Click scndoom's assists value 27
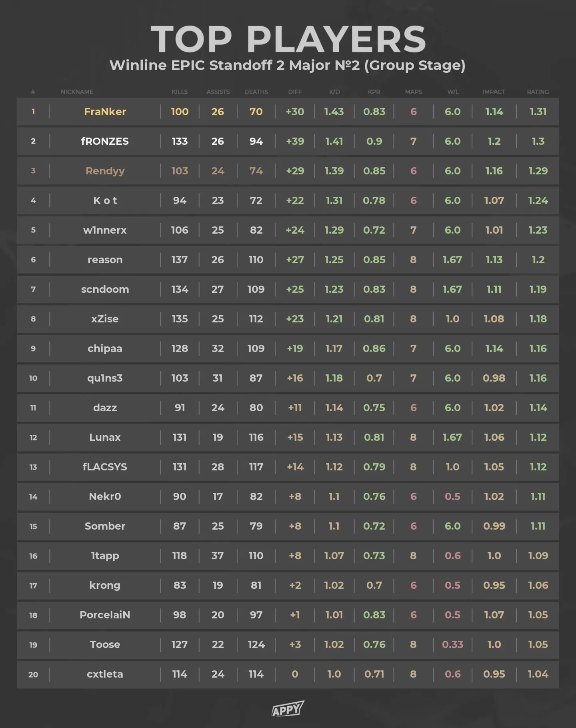576x728 pixels. tap(218, 289)
